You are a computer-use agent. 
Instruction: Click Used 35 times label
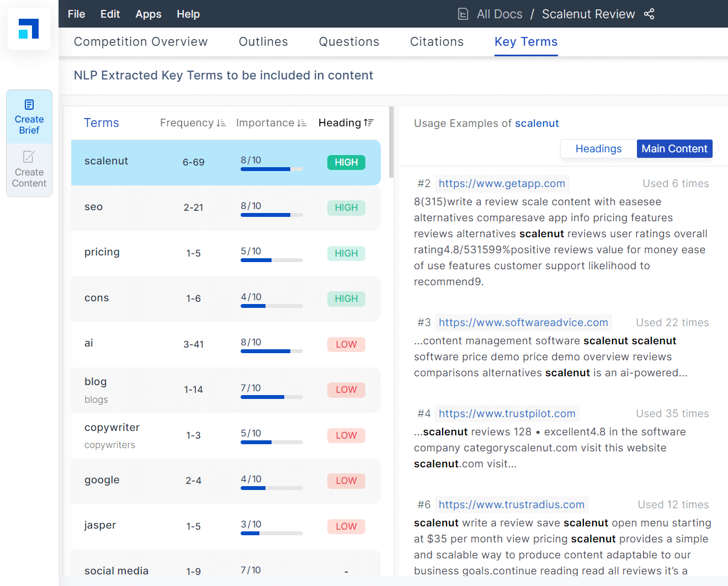[672, 413]
